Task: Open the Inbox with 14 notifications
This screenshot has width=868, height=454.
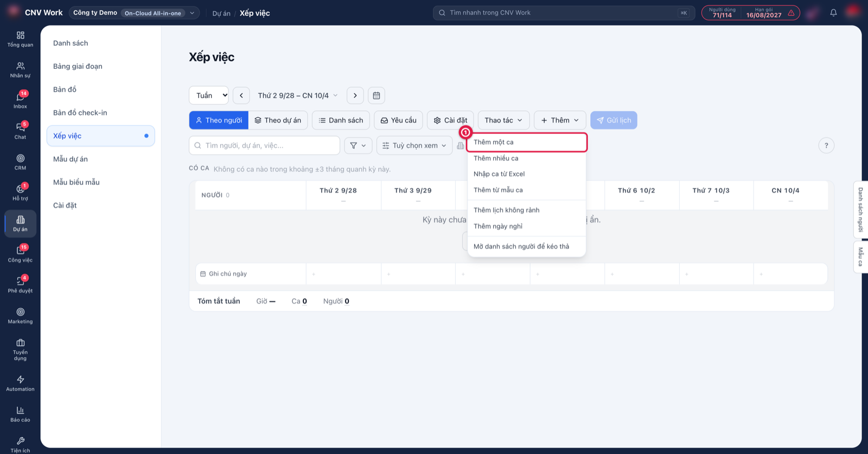Action: click(20, 100)
